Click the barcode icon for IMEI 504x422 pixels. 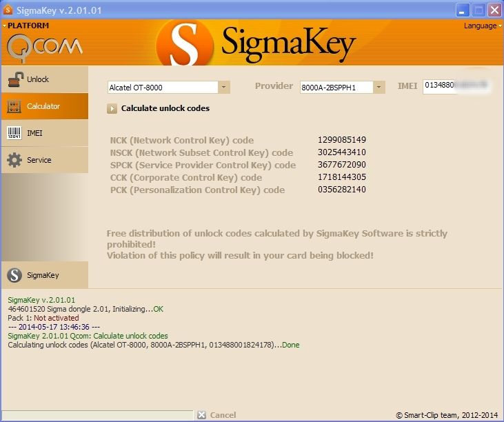click(x=14, y=133)
